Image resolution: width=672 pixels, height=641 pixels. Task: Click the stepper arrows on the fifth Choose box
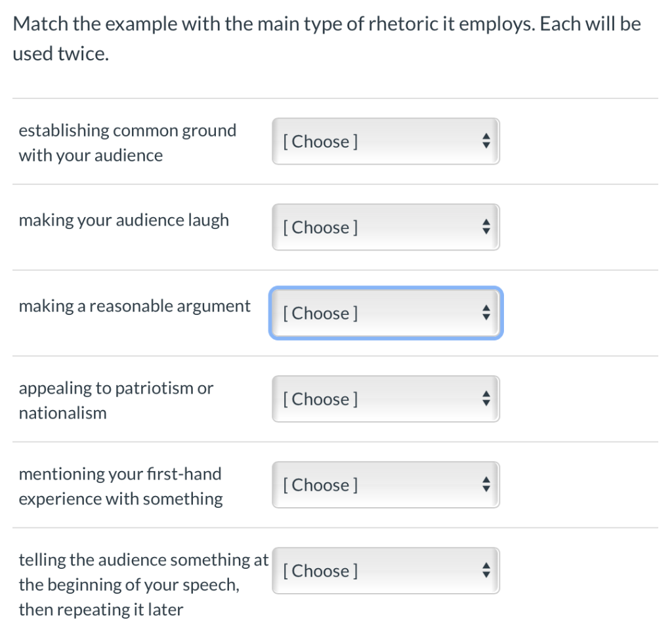486,485
